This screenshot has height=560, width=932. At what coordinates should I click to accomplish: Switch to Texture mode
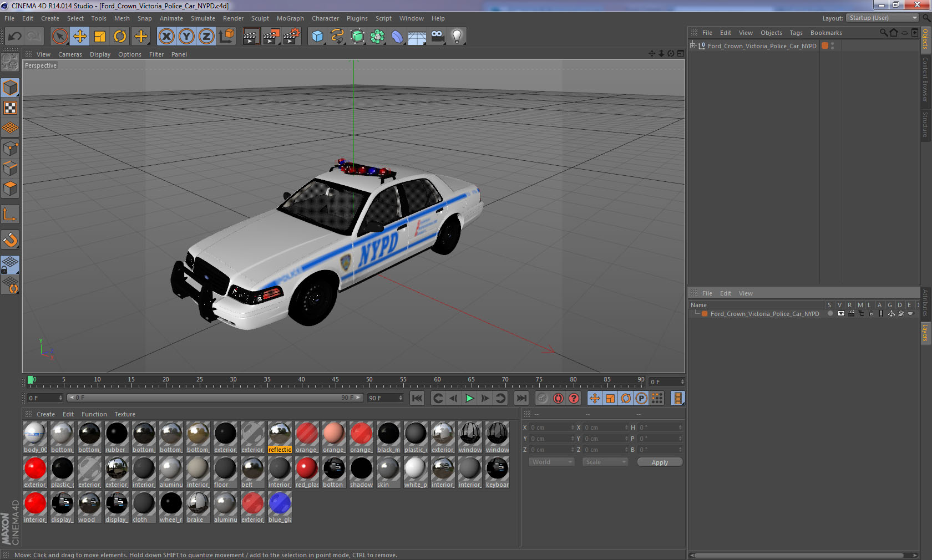click(x=10, y=108)
